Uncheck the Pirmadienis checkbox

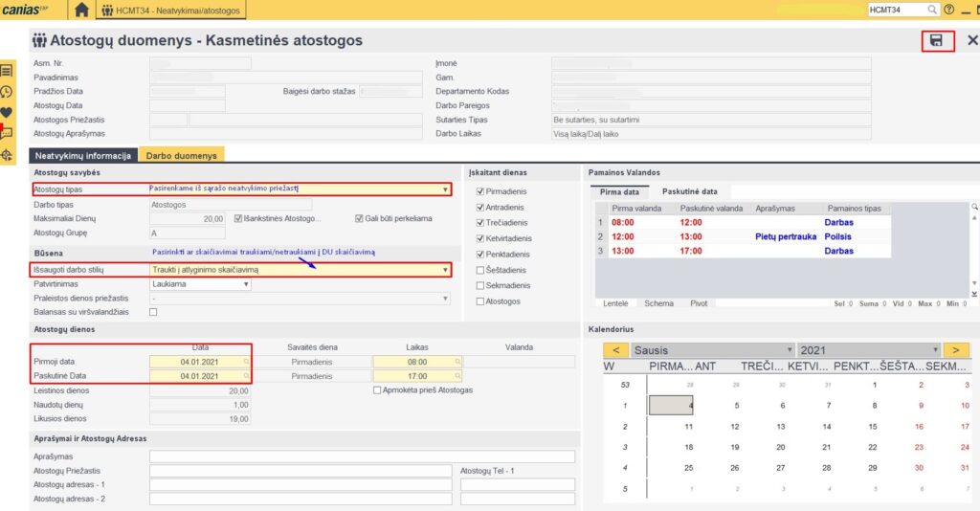(x=480, y=191)
